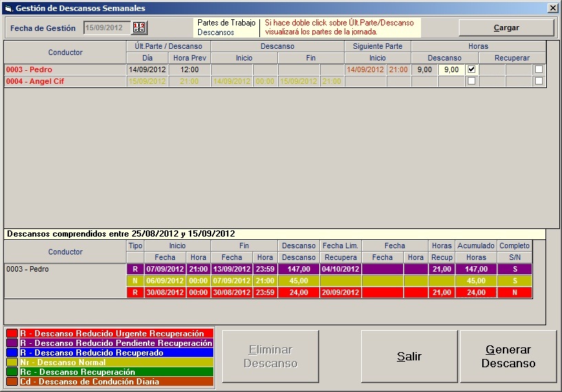
Task: Click the Generar Descanso button
Action: coord(508,356)
